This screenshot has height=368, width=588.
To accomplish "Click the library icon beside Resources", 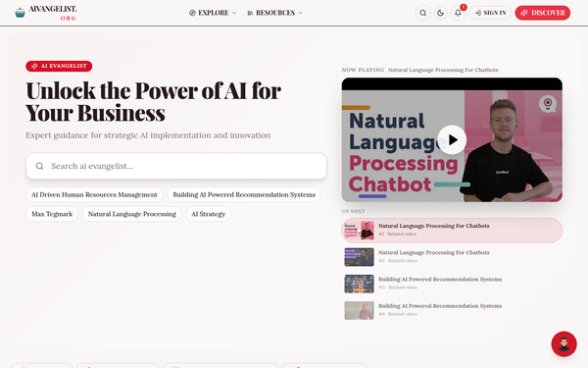I will pyautogui.click(x=250, y=13).
